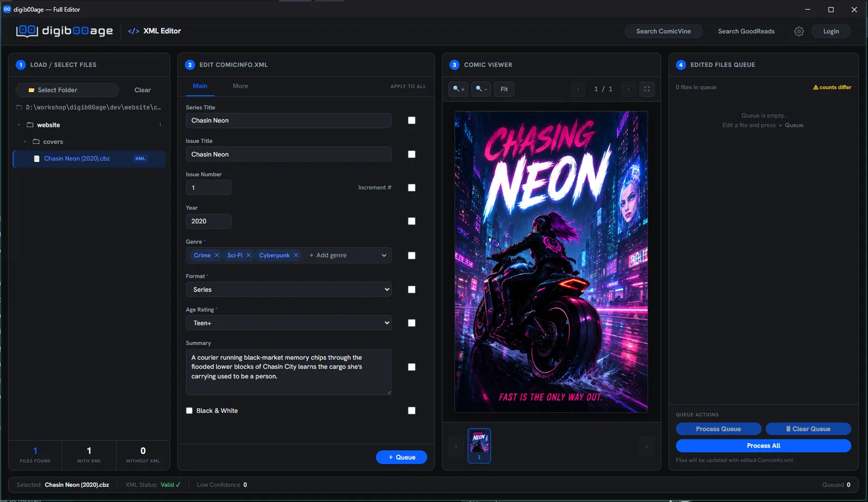The height and width of the screenshot is (502, 868).
Task: Go to next page in viewer toolbar
Action: click(628, 89)
